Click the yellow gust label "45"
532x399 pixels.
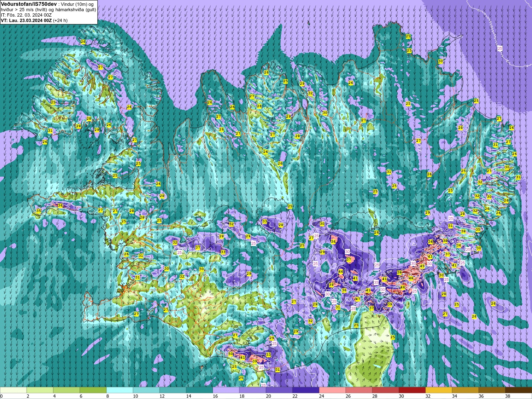pos(422,266)
